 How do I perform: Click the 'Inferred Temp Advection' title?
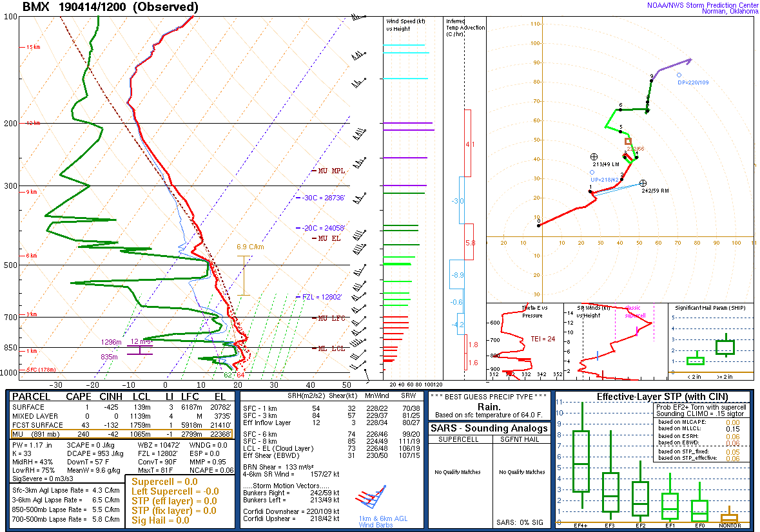465,28
